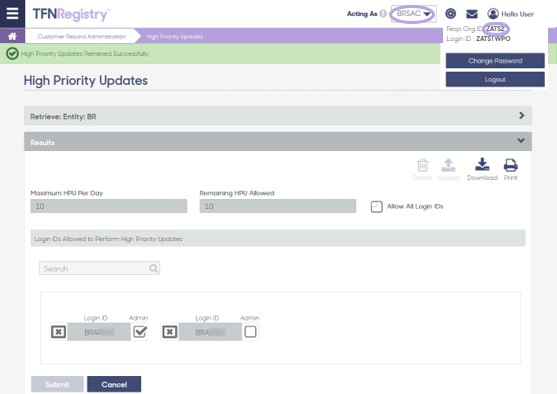Click the Hello User label
This screenshot has height=394, width=557.
click(x=517, y=14)
